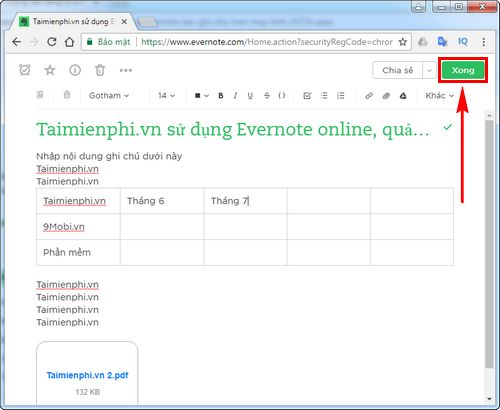
Task: Set a reminder with the alarm clock icon
Action: (x=25, y=70)
